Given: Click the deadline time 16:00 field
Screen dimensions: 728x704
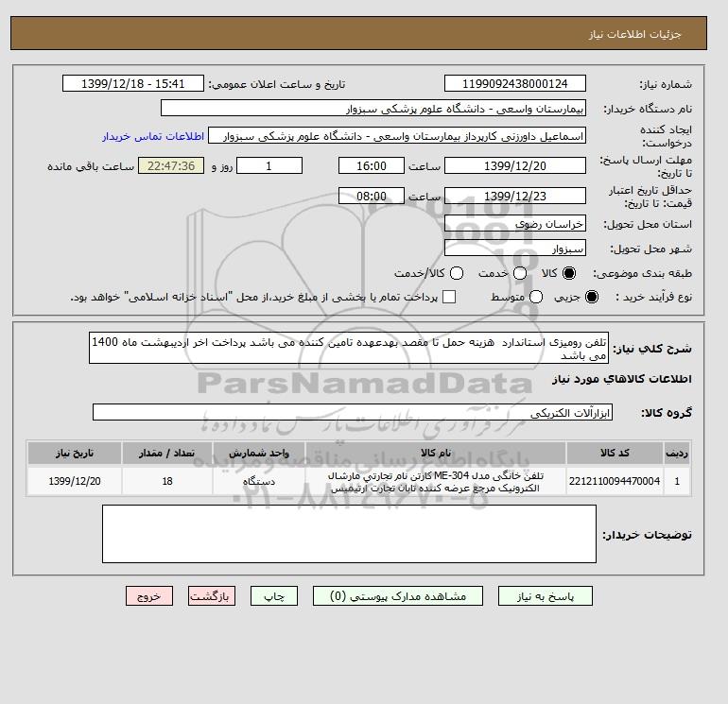Looking at the screenshot, I should point(372,165).
